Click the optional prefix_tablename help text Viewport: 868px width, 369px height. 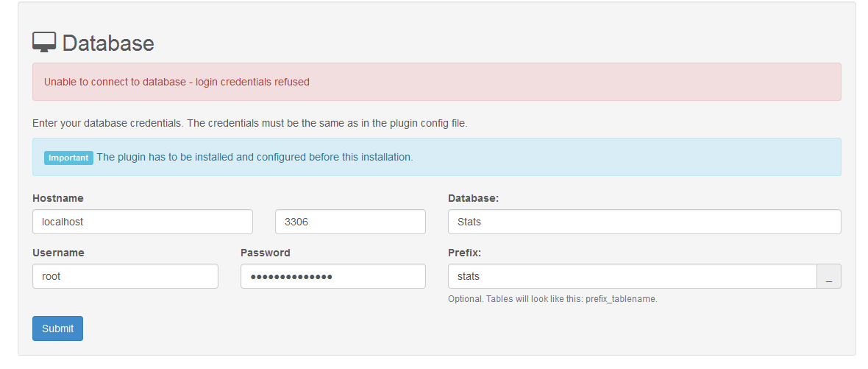pyautogui.click(x=552, y=298)
